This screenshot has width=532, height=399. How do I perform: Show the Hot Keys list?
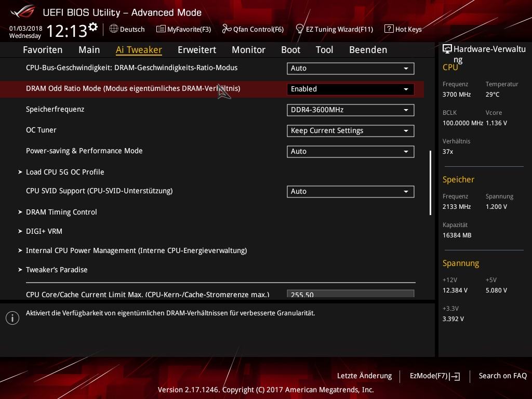tap(403, 29)
